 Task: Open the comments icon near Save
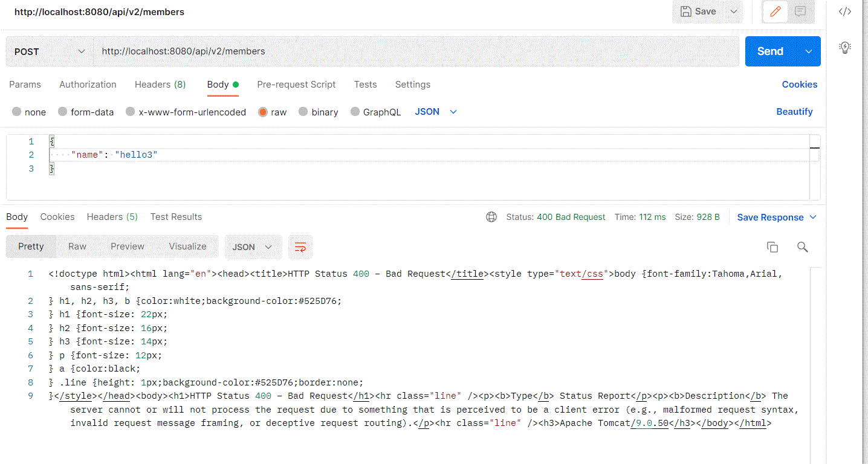800,11
